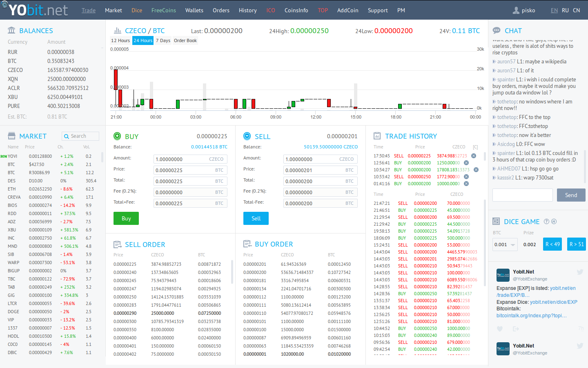Image resolution: width=588 pixels, height=368 pixels.
Task: Click the Trade History clipboard icon
Action: (x=377, y=136)
